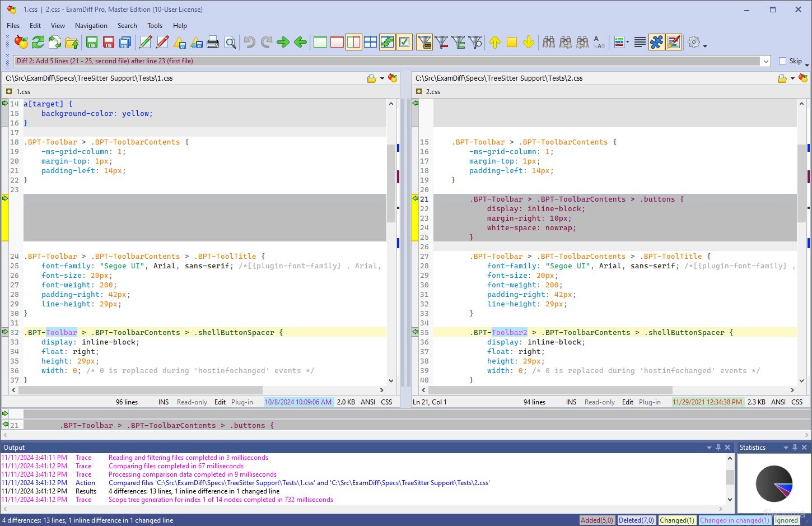Image resolution: width=812 pixels, height=526 pixels.
Task: Open the current difference dropdown list
Action: [767, 60]
